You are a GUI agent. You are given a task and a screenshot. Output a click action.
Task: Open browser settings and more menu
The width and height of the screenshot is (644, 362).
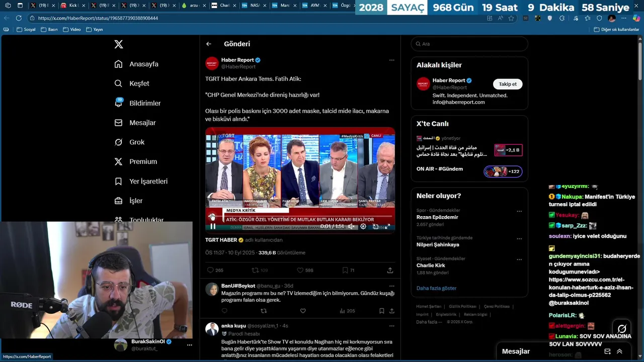624,18
